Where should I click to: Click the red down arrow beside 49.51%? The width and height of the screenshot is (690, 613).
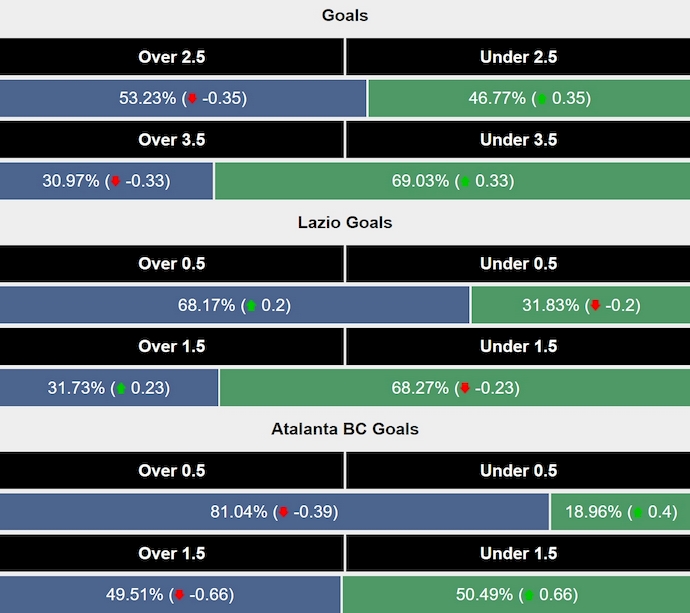[179, 595]
